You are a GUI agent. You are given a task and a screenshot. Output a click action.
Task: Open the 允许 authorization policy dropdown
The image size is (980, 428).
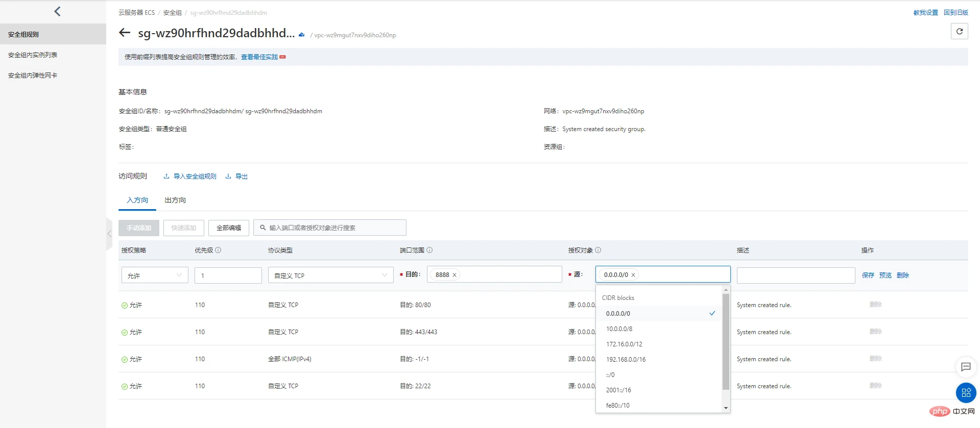coord(155,275)
